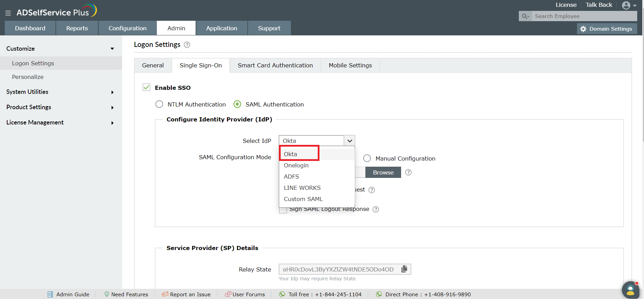Open Domain Settings
The width and height of the screenshot is (644, 299).
tap(607, 29)
